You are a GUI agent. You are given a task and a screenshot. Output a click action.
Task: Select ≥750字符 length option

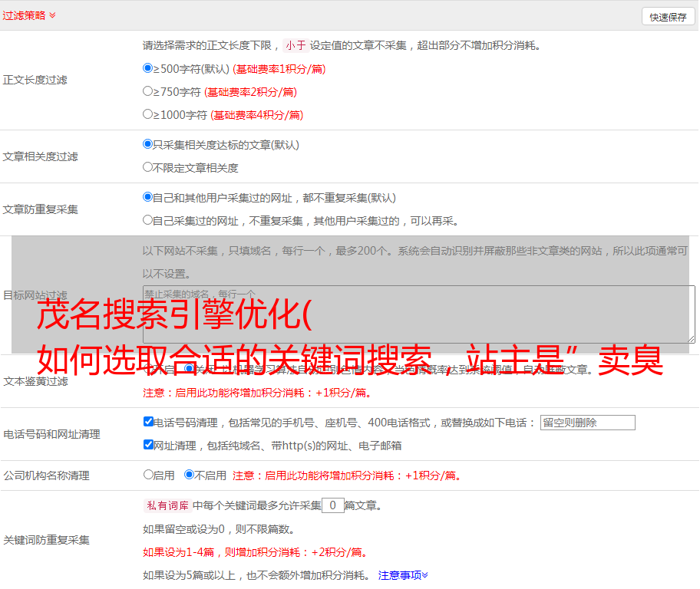(148, 91)
